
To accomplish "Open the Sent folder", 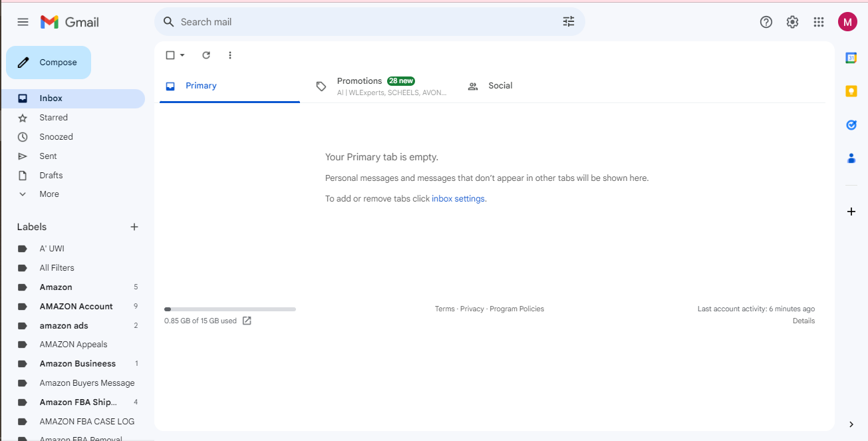I will (x=72, y=156).
